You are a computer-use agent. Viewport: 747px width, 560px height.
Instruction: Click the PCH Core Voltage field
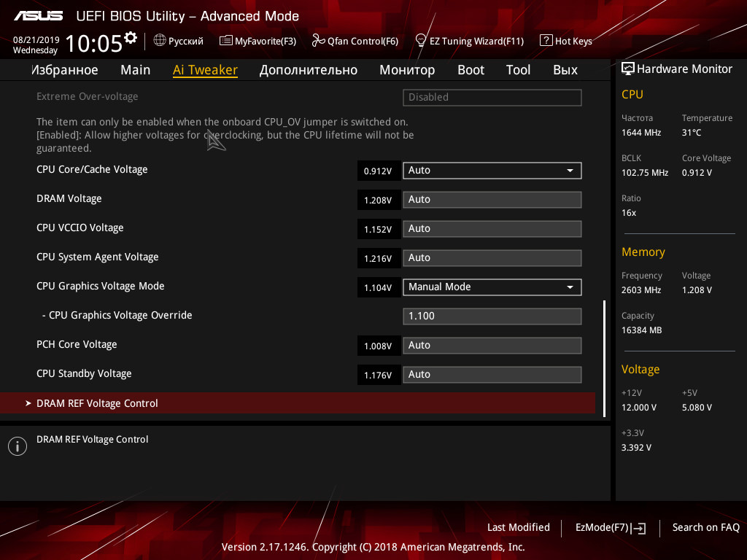tap(492, 345)
